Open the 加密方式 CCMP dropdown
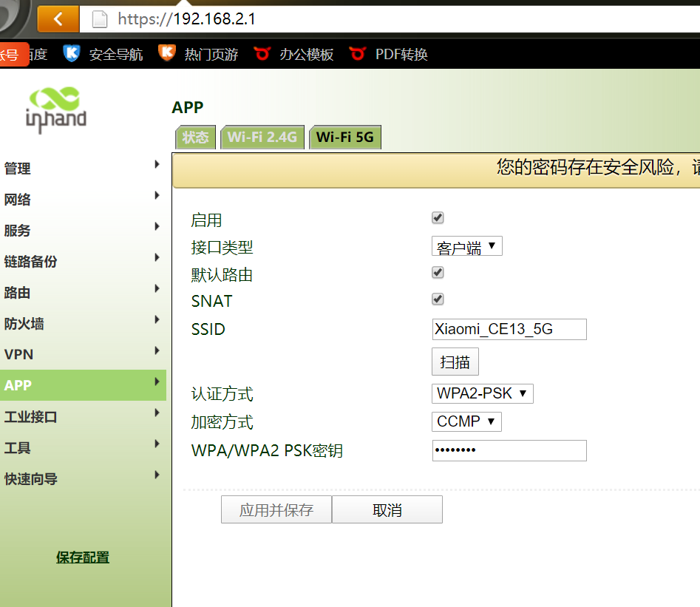This screenshot has width=700, height=607. pos(466,421)
